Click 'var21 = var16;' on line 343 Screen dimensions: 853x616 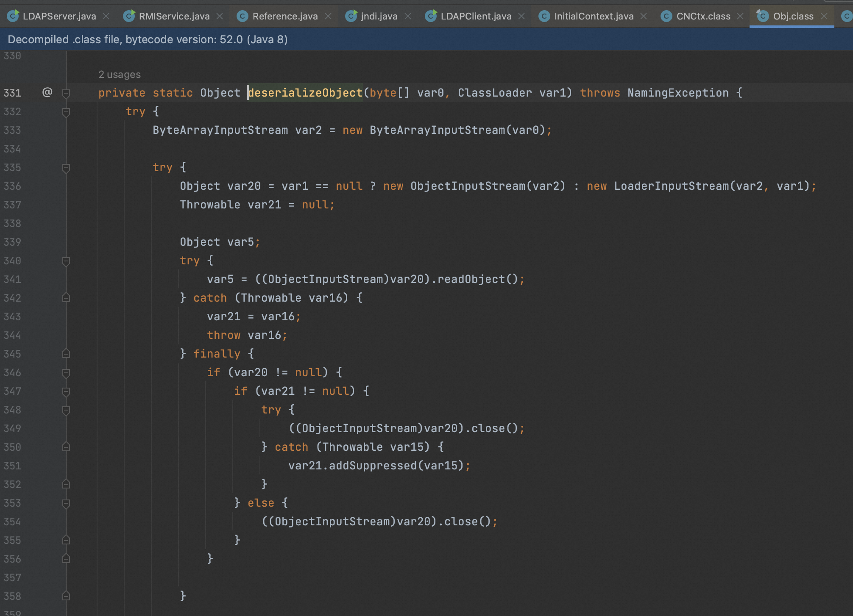pyautogui.click(x=254, y=316)
